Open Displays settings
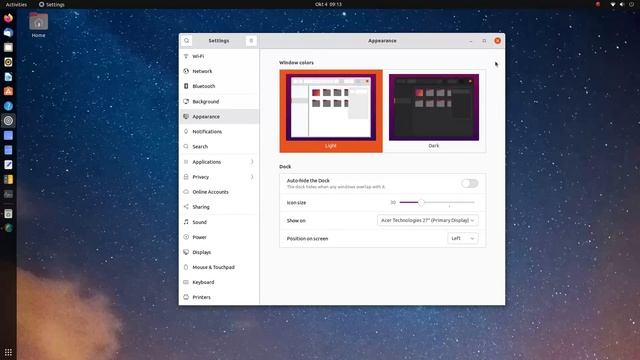Viewport: 640px width, 360px height. 219,252
